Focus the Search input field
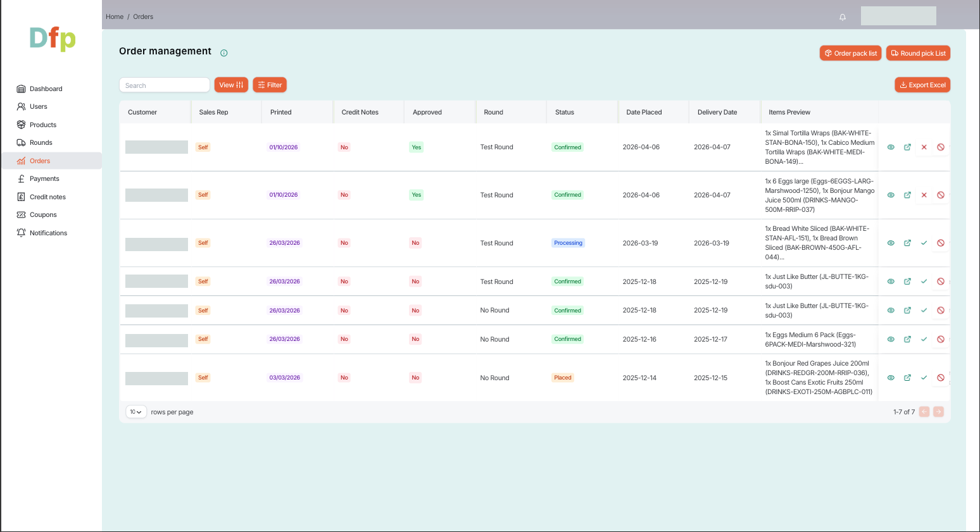This screenshot has height=532, width=980. (165, 85)
